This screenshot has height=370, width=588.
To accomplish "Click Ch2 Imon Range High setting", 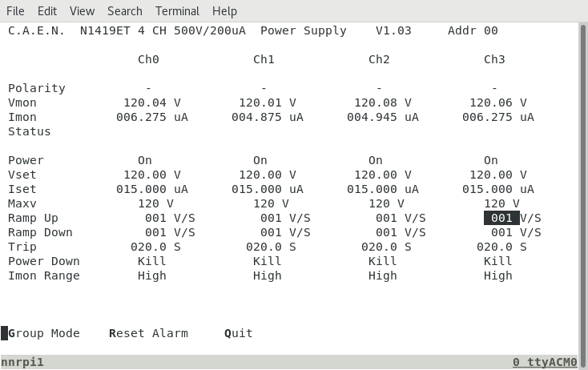I will [x=382, y=276].
